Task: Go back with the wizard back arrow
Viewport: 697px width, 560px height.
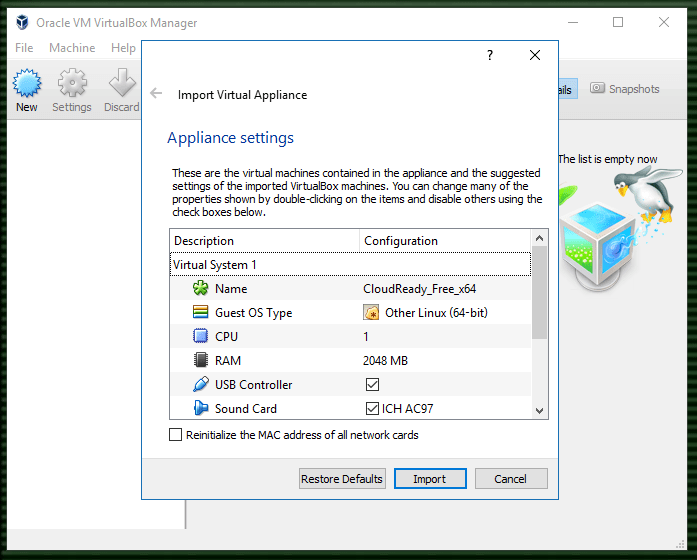Action: tap(156, 93)
